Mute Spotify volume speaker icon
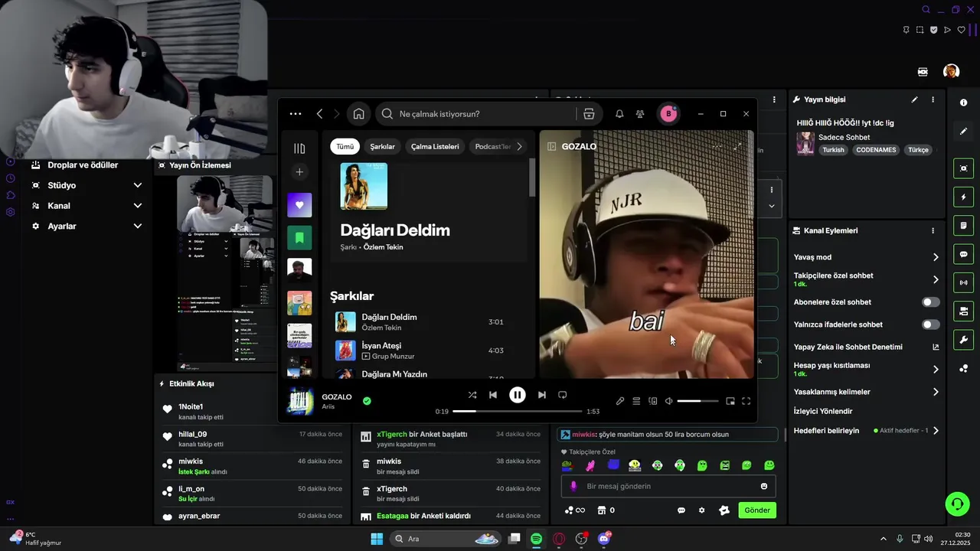Image resolution: width=980 pixels, height=551 pixels. coord(668,401)
